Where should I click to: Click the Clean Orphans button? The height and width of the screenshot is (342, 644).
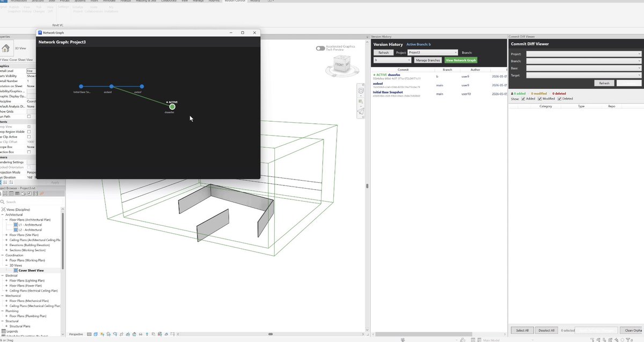[632, 330]
